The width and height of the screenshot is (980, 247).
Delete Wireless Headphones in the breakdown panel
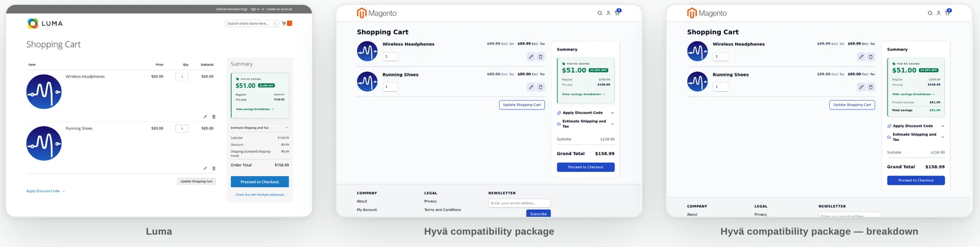[x=871, y=57]
